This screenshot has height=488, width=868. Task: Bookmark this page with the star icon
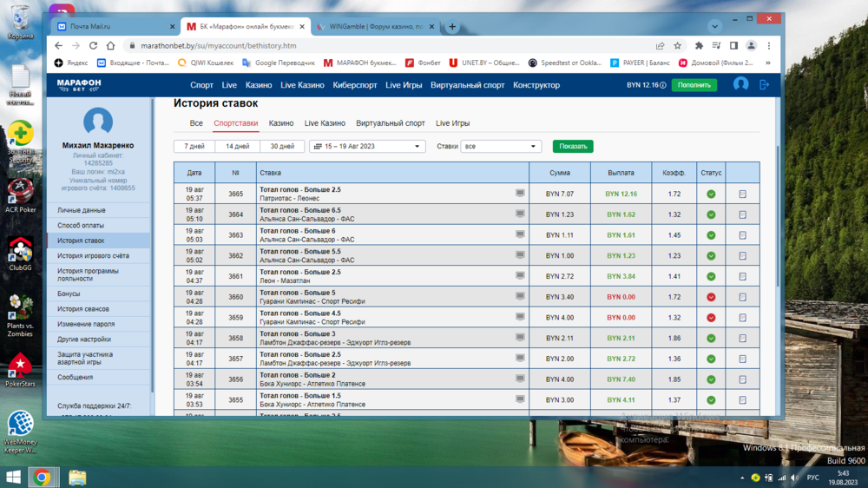[x=678, y=46]
